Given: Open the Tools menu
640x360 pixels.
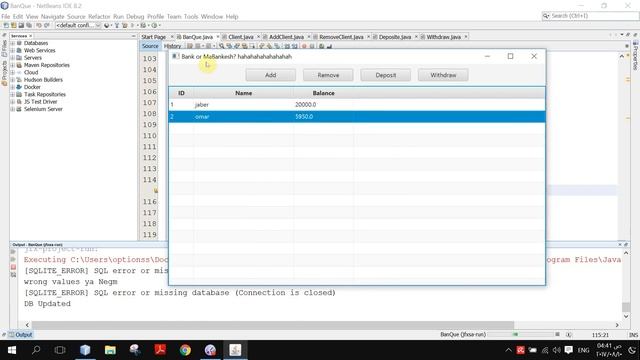Looking at the screenshot, I should pyautogui.click(x=191, y=16).
